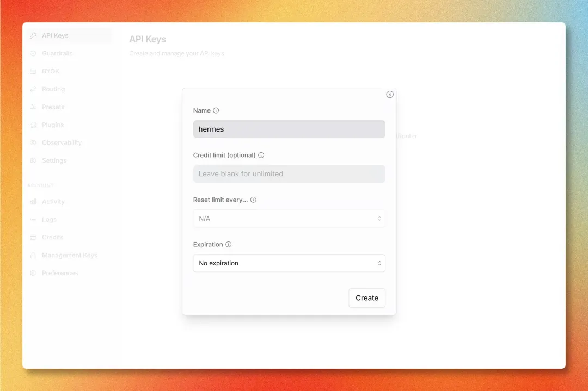Open Activity in the sidebar
This screenshot has height=391, width=588.
[x=69, y=202]
